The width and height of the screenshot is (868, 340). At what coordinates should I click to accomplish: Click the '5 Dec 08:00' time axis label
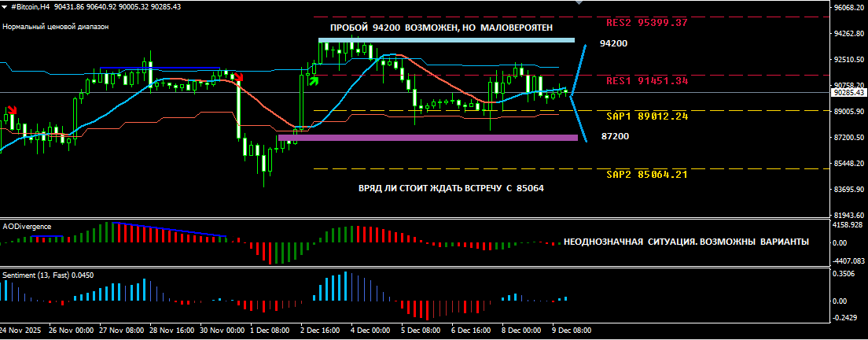coord(421,331)
